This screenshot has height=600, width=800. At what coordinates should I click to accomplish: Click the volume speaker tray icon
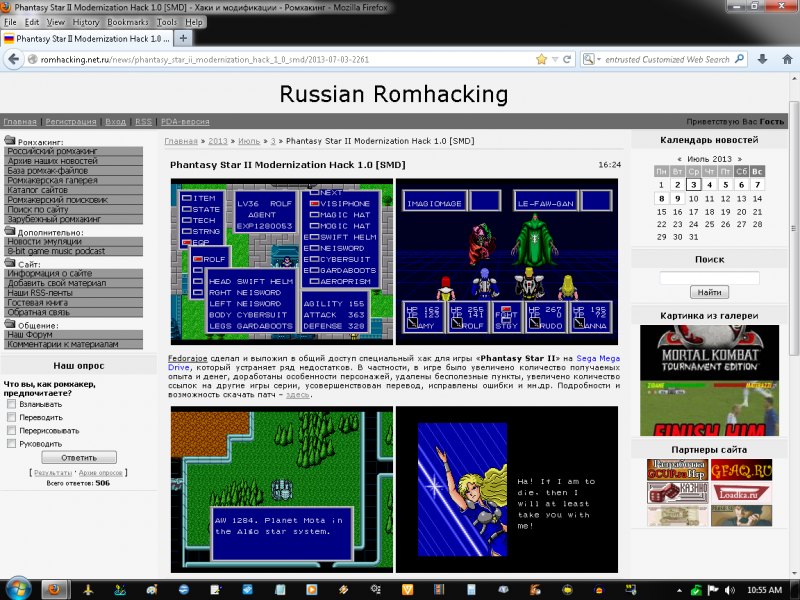coord(730,590)
